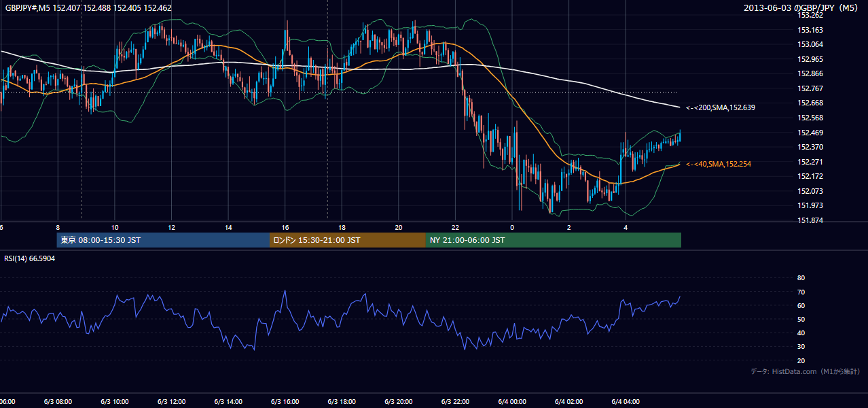Click hour tick 20 under price chart

[x=399, y=228]
